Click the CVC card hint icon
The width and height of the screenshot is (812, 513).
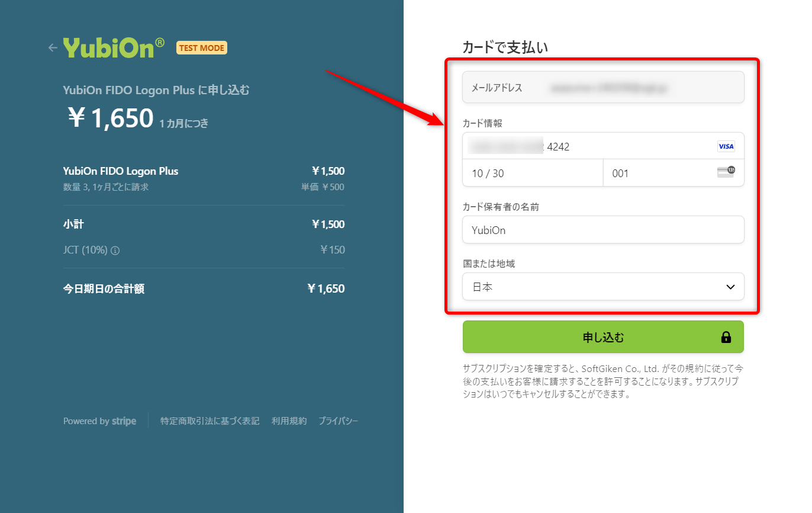(x=726, y=172)
